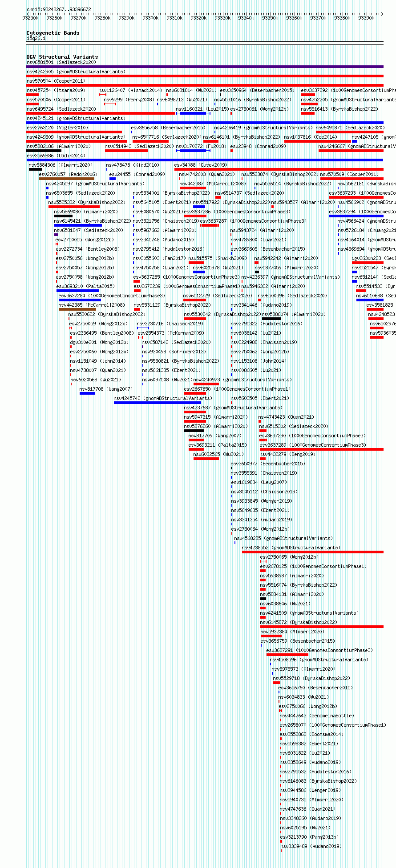The height and width of the screenshot is (868, 396).
Task: Select nsv3055603 (Fan2017) variant
Action: click(159, 258)
